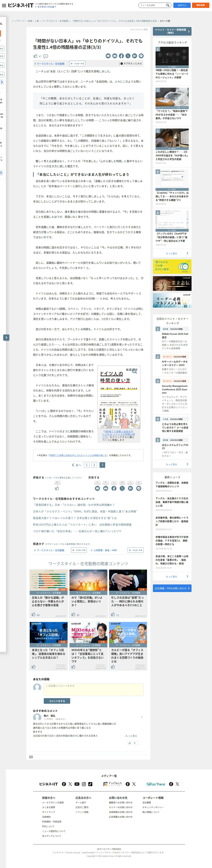The height and width of the screenshot is (868, 212).
Task: Follow 人材管理・育成・HRM tag
Action: tap(135, 550)
